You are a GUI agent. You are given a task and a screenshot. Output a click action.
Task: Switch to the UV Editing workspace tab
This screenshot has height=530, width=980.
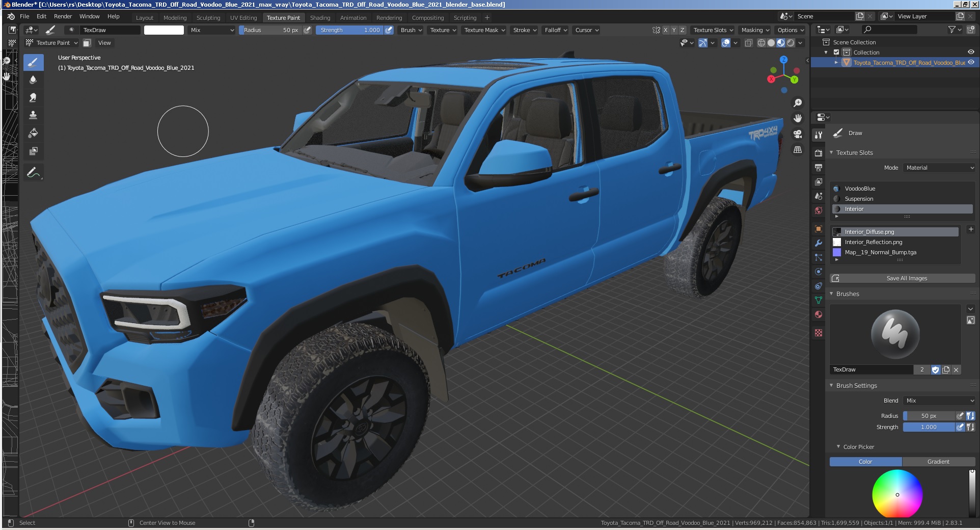pos(243,17)
